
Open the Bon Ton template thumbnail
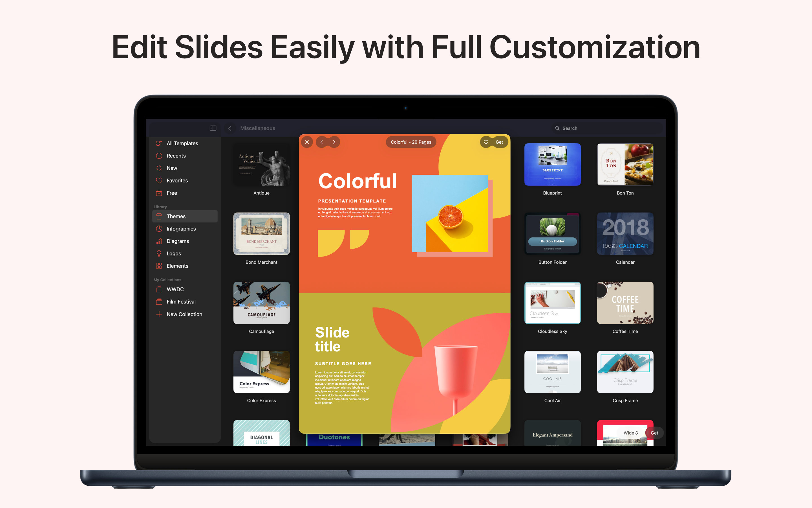[x=625, y=165]
